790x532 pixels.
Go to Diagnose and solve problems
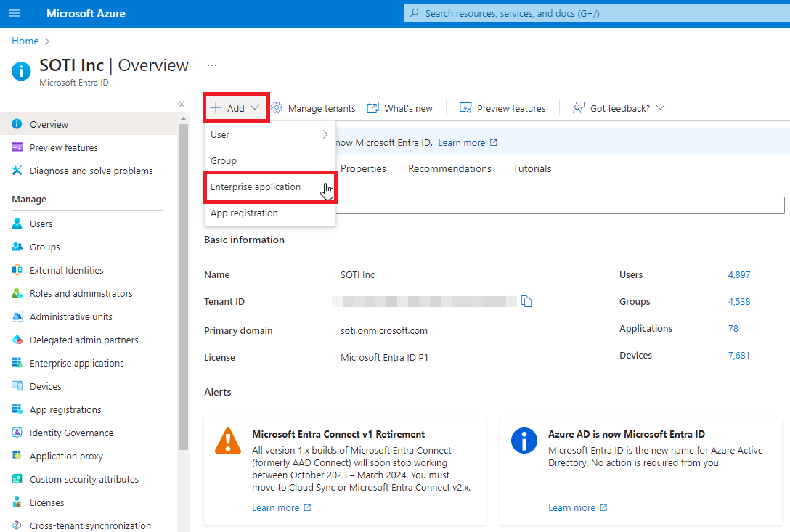coord(91,171)
